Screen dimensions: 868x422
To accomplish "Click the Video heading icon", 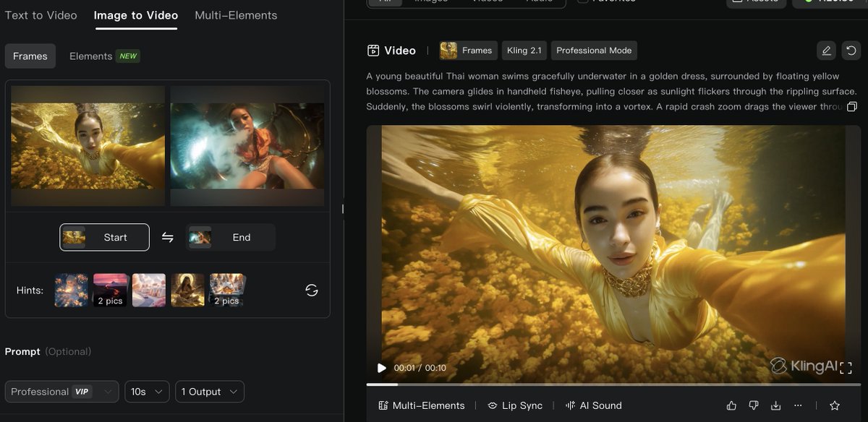I will pyautogui.click(x=373, y=51).
